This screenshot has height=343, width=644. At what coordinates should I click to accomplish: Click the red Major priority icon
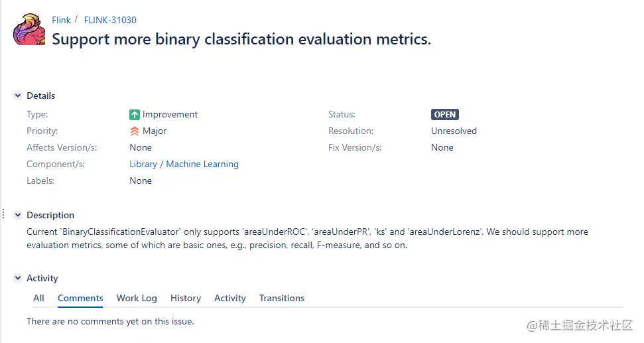pyautogui.click(x=135, y=131)
